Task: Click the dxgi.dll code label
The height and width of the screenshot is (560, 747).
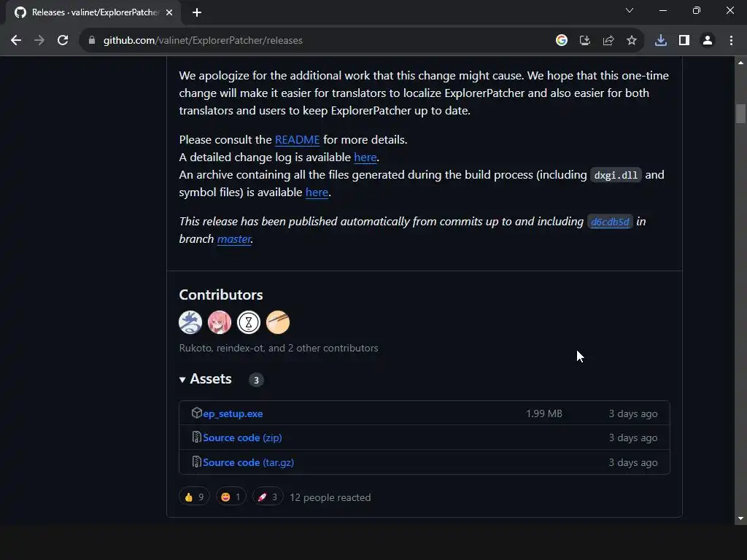Action: (616, 175)
